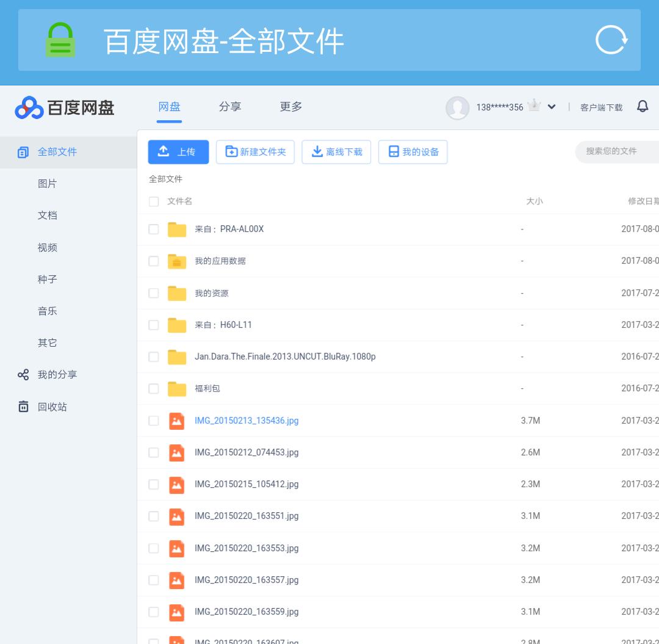Screen dimensions: 659x644
Task: Select the 我的分享 share icon
Action: pos(23,374)
